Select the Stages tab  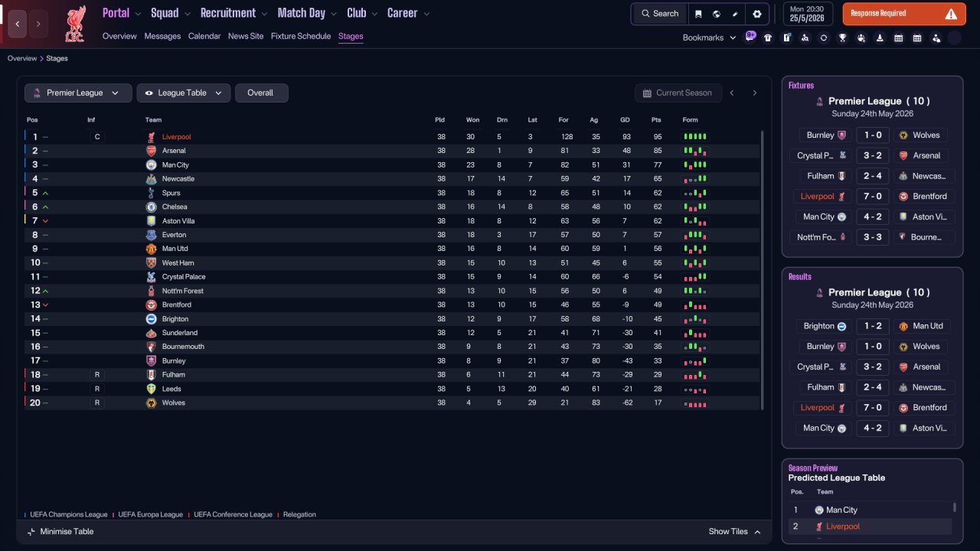(351, 36)
